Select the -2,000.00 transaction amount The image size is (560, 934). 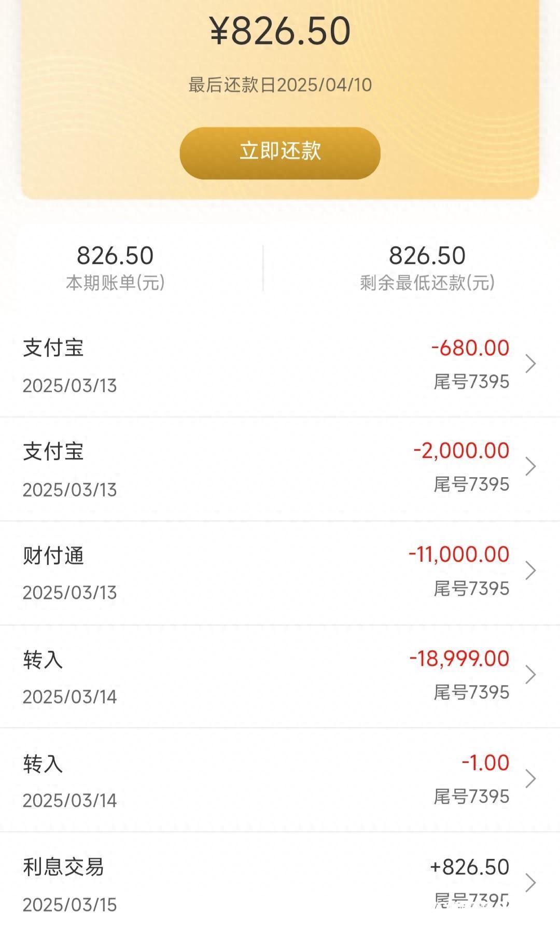(x=461, y=451)
